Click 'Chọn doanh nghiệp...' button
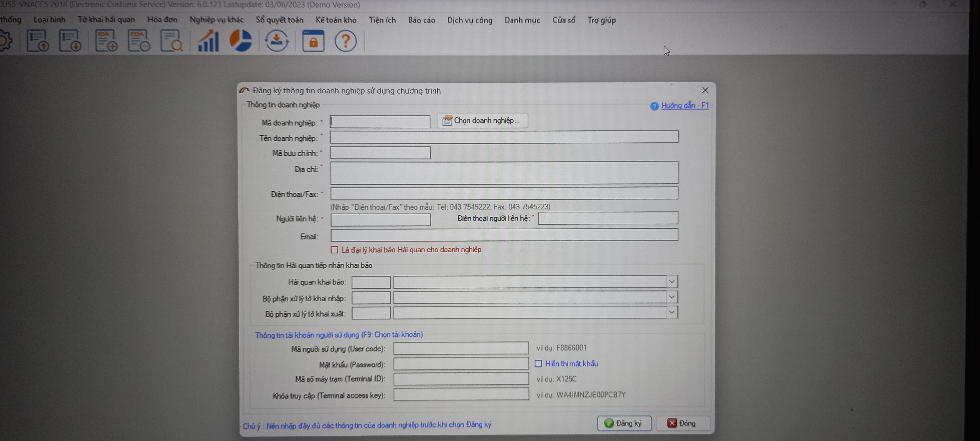Screen dimensions: 980x441 (x=482, y=121)
